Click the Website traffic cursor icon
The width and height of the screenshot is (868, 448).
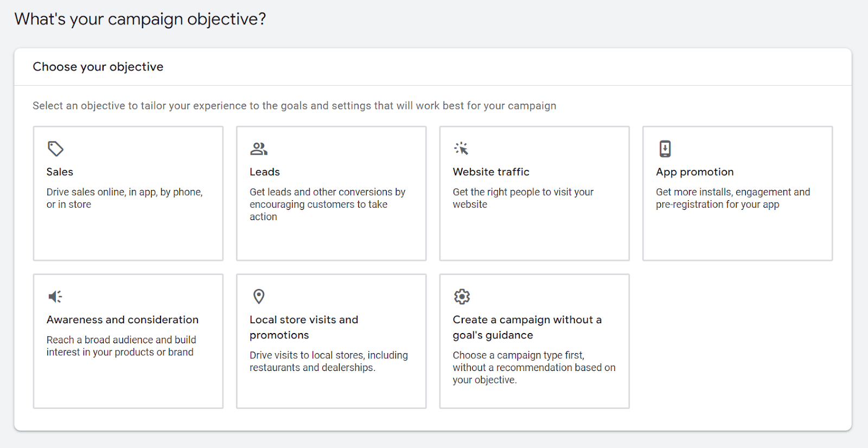461,148
